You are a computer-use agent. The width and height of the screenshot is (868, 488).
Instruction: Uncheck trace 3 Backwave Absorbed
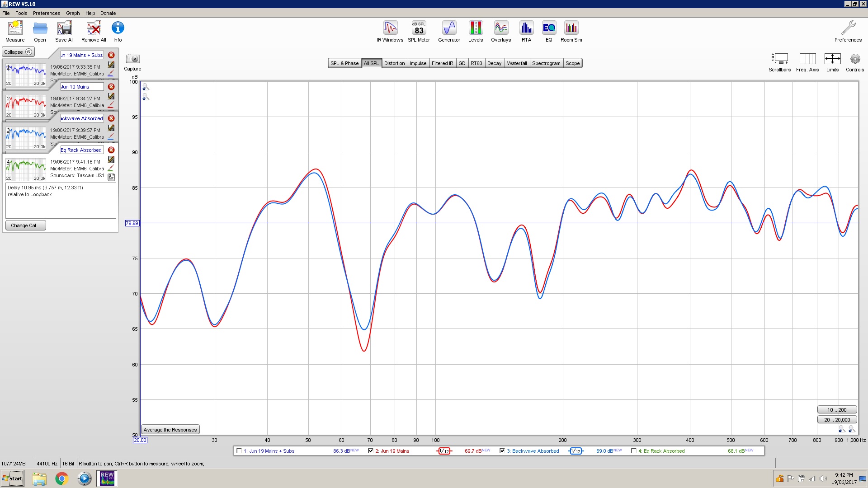click(x=502, y=450)
